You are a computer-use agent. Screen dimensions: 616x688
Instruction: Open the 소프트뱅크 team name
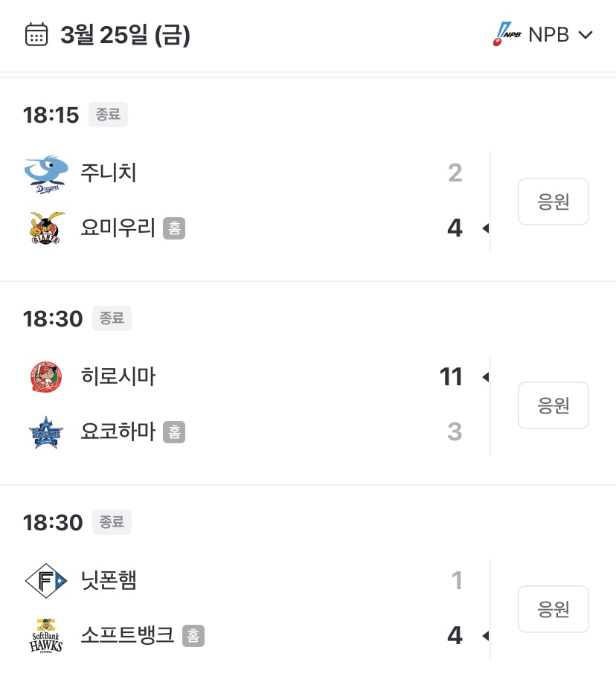[x=127, y=635]
